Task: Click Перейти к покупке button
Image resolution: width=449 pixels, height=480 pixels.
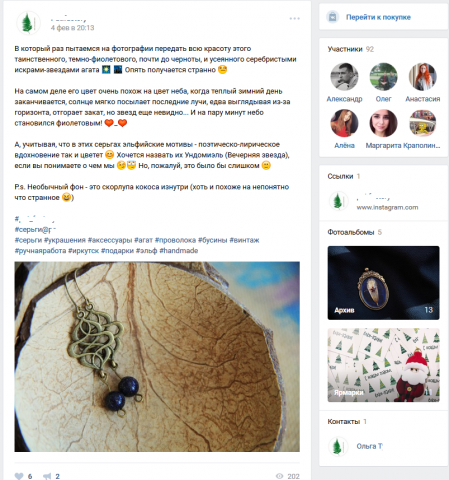Action: (x=378, y=17)
